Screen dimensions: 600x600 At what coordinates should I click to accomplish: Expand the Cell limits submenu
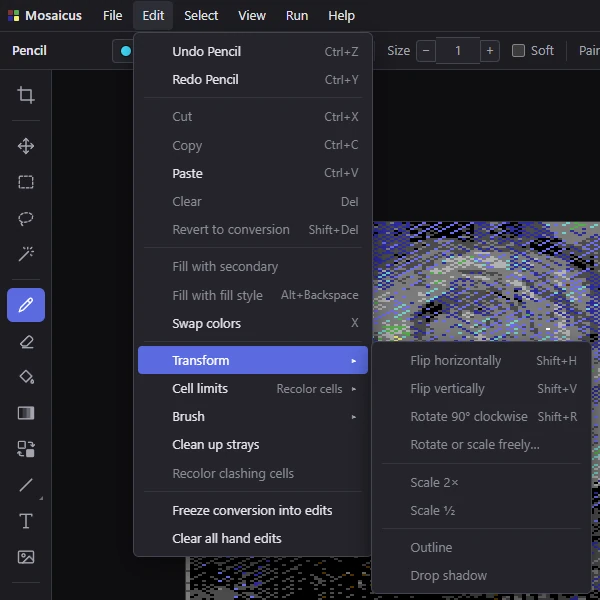253,389
